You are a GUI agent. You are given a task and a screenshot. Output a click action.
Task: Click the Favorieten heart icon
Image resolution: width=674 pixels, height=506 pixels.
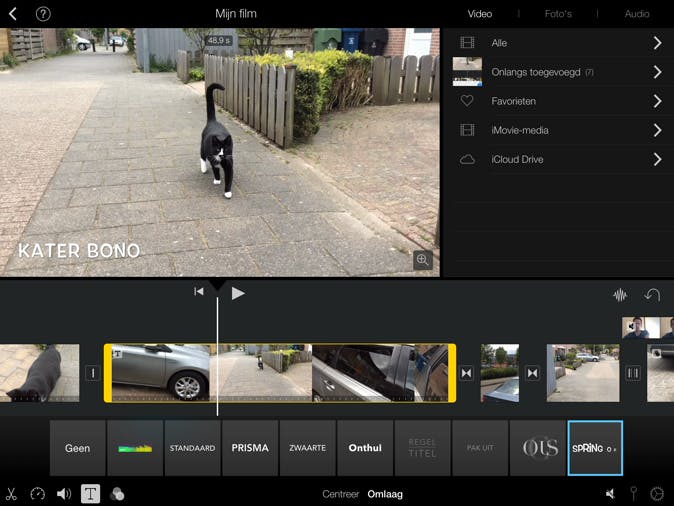467,101
